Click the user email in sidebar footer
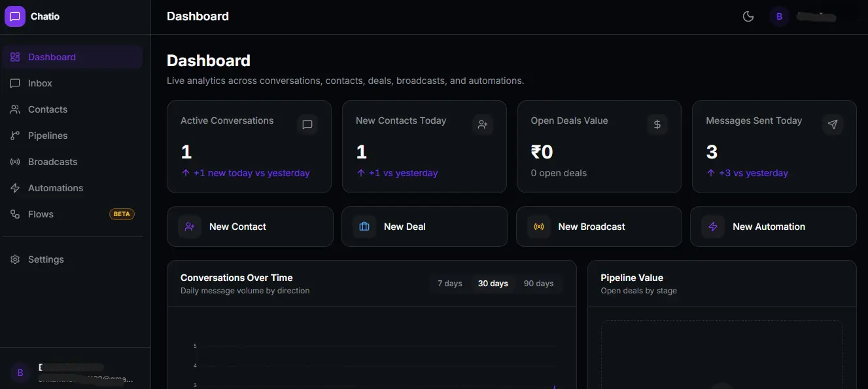868x389 pixels. pos(85,379)
